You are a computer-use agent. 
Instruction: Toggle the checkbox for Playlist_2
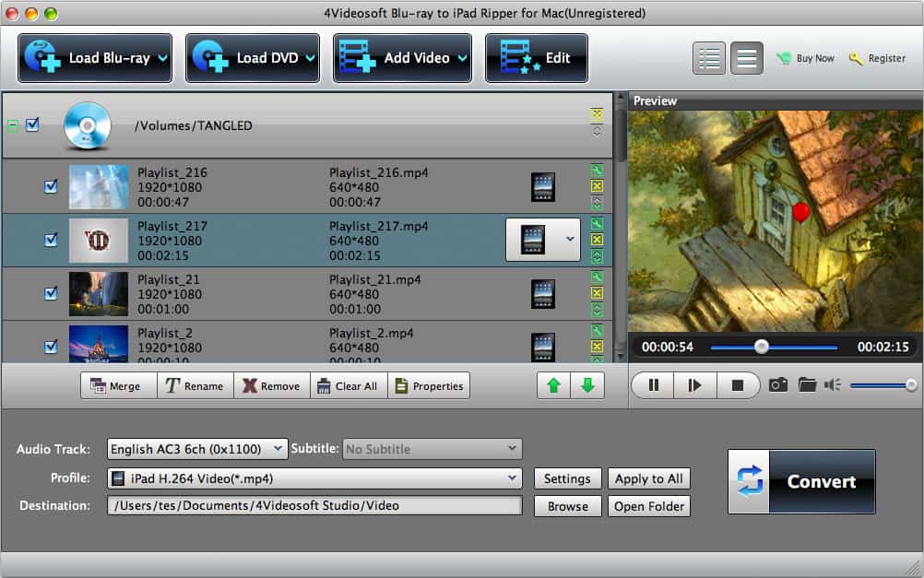(51, 347)
